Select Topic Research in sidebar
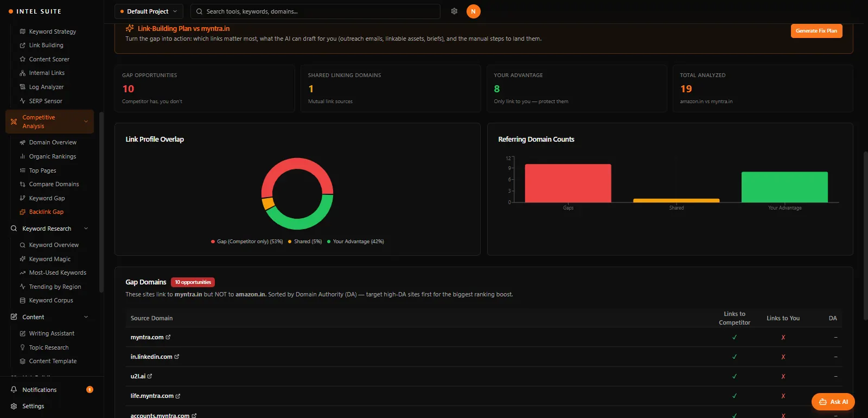The width and height of the screenshot is (868, 418). (x=49, y=347)
